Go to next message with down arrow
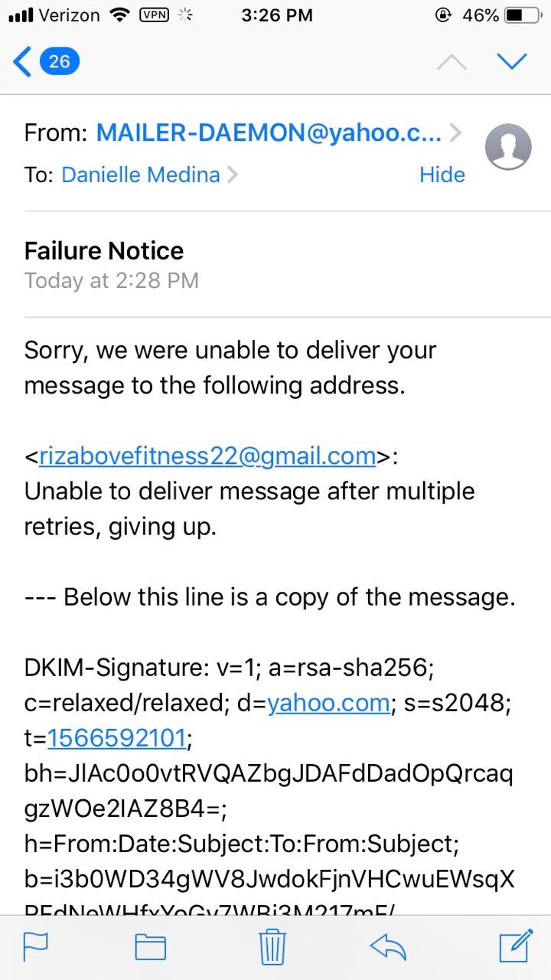Screen dimensions: 551x980 tap(511, 61)
